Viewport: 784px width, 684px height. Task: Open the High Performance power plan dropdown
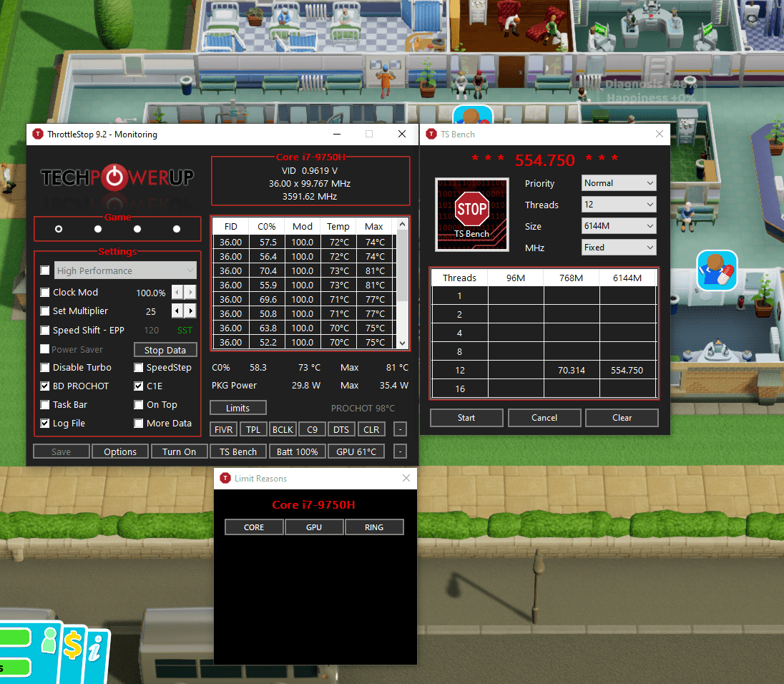click(125, 270)
